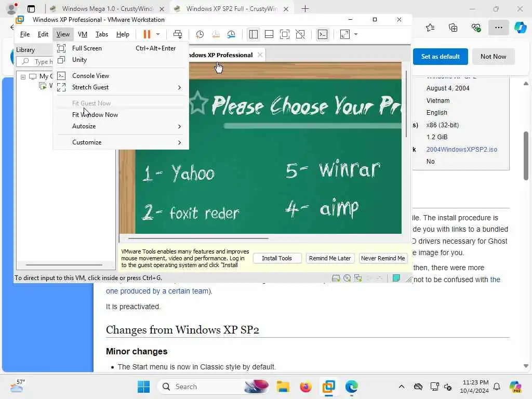Click the Windows Start button
This screenshot has height=399, width=532.
point(143,387)
